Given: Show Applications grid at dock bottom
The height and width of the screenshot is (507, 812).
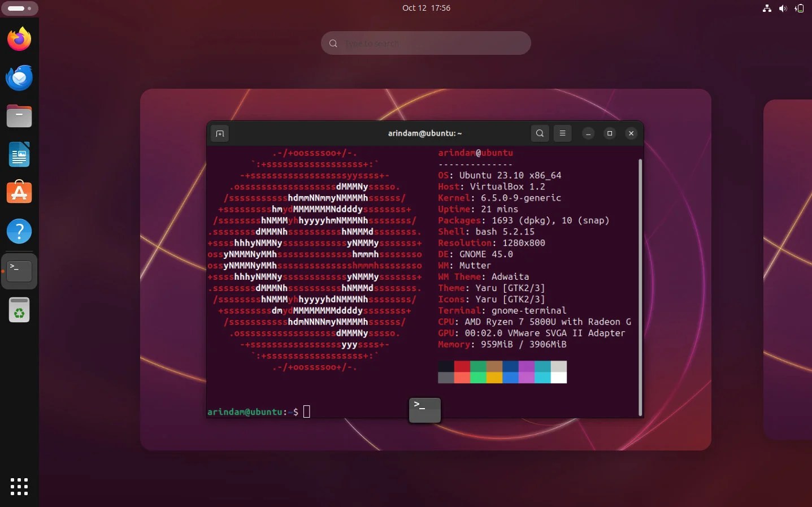Looking at the screenshot, I should [x=19, y=486].
